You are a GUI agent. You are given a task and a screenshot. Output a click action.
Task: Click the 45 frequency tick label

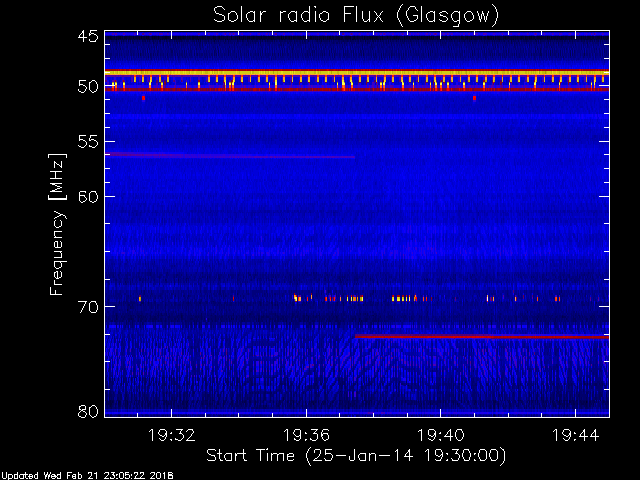click(x=88, y=36)
